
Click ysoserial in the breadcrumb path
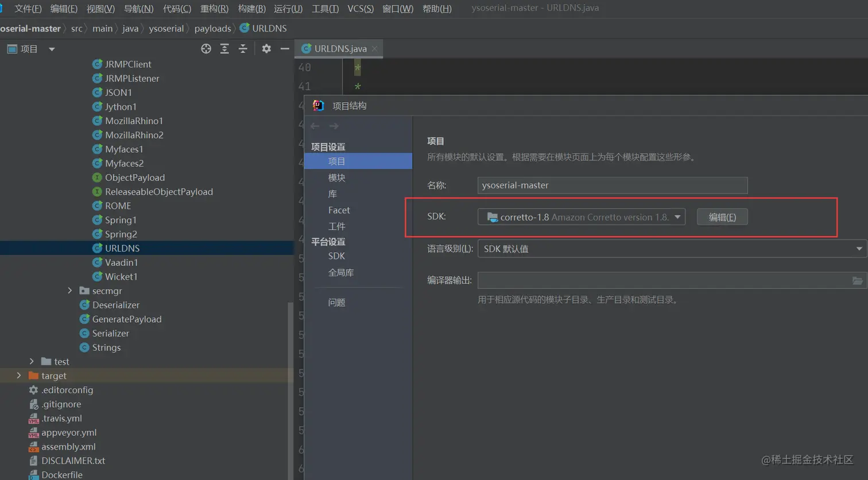click(166, 28)
